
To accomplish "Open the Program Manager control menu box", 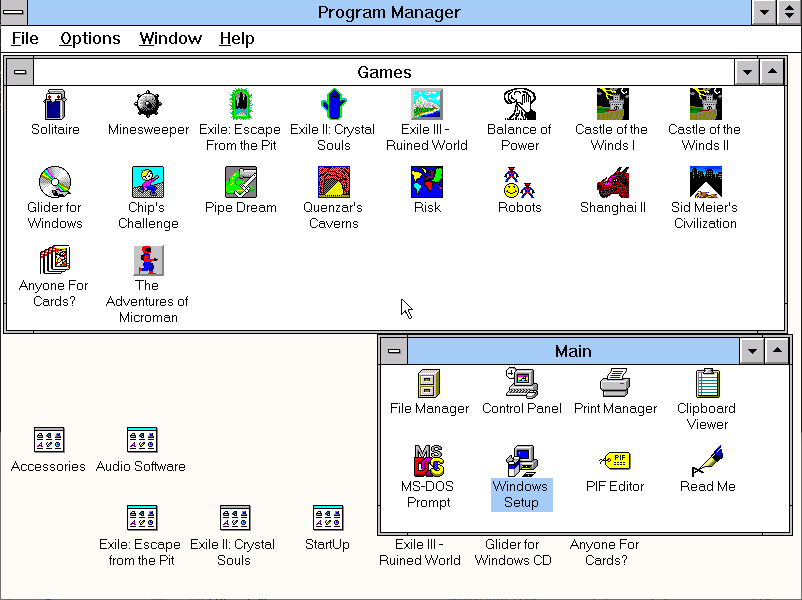I will pyautogui.click(x=14, y=12).
